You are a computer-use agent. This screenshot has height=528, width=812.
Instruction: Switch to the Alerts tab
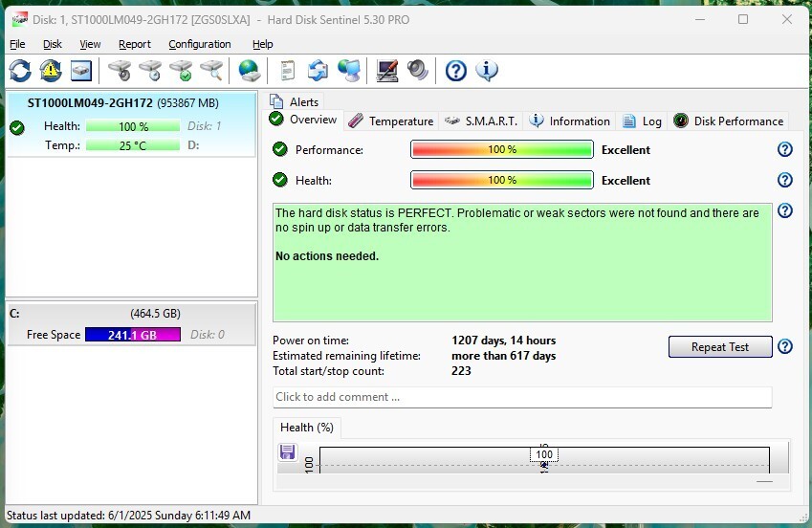click(295, 101)
